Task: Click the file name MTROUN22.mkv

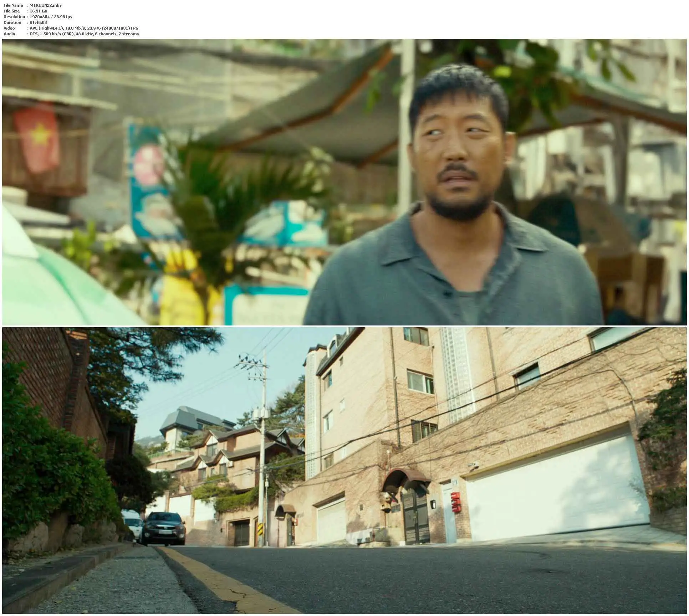Action: [46, 5]
